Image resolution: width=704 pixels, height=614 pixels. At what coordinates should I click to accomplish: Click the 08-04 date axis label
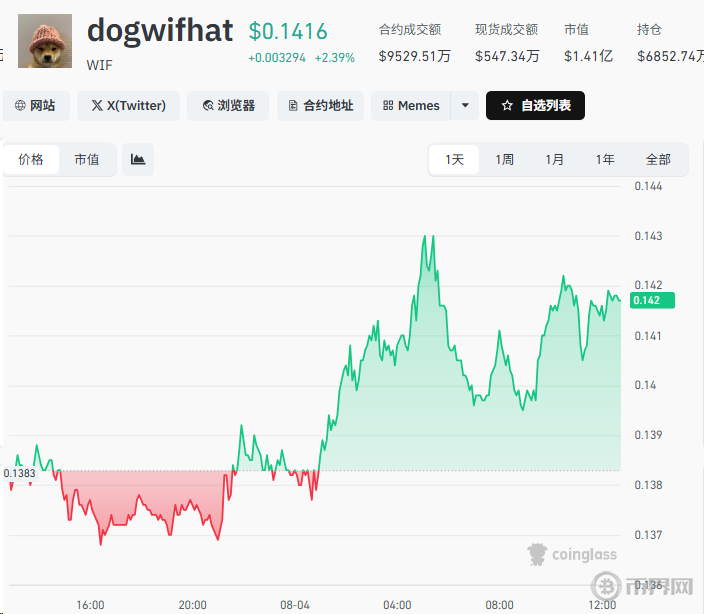[295, 605]
